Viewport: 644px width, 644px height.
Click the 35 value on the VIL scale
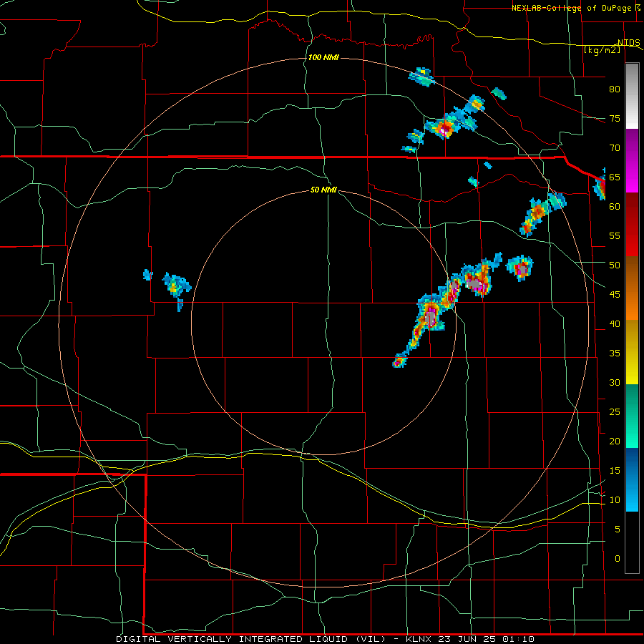point(615,353)
